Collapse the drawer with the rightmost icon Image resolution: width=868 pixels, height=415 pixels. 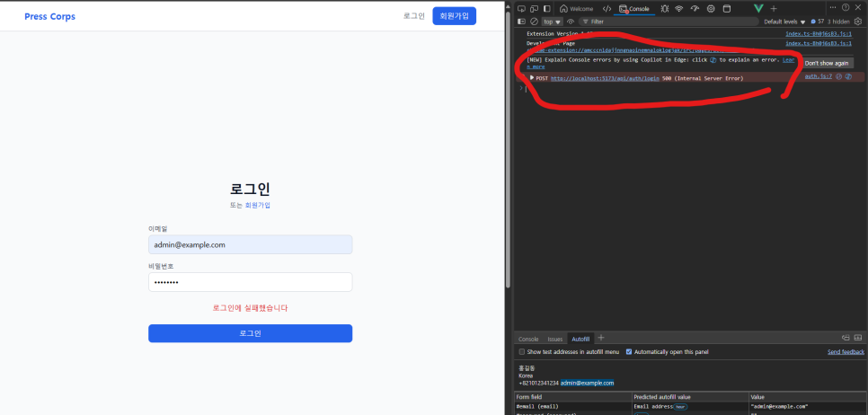[858, 338]
